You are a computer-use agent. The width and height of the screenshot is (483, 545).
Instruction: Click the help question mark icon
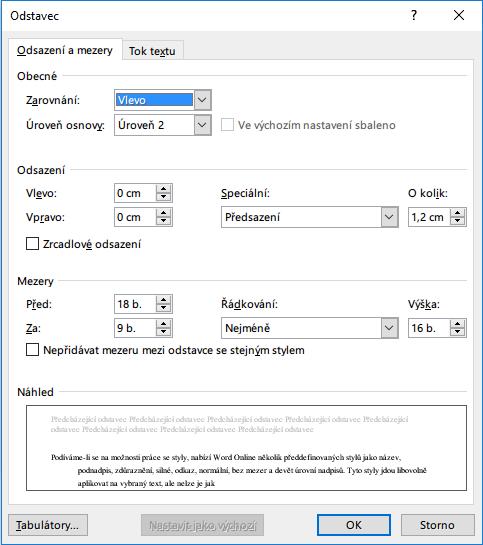[x=414, y=15]
